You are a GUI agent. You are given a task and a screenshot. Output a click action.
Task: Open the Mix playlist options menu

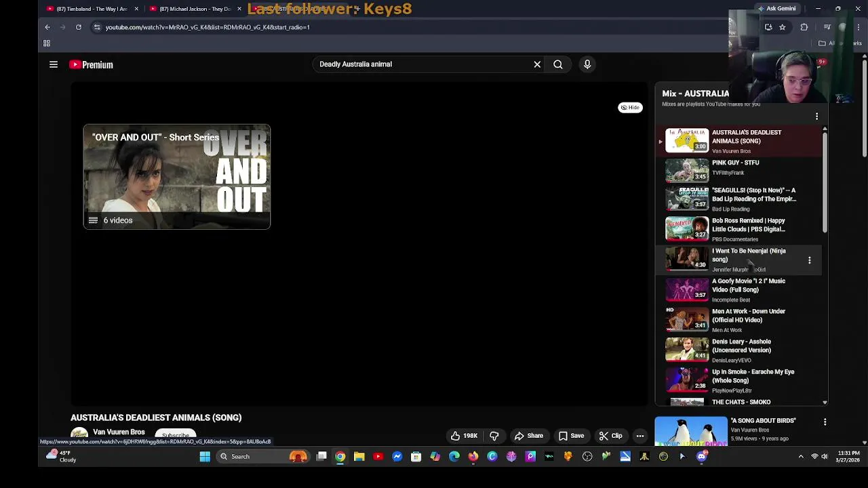[816, 117]
